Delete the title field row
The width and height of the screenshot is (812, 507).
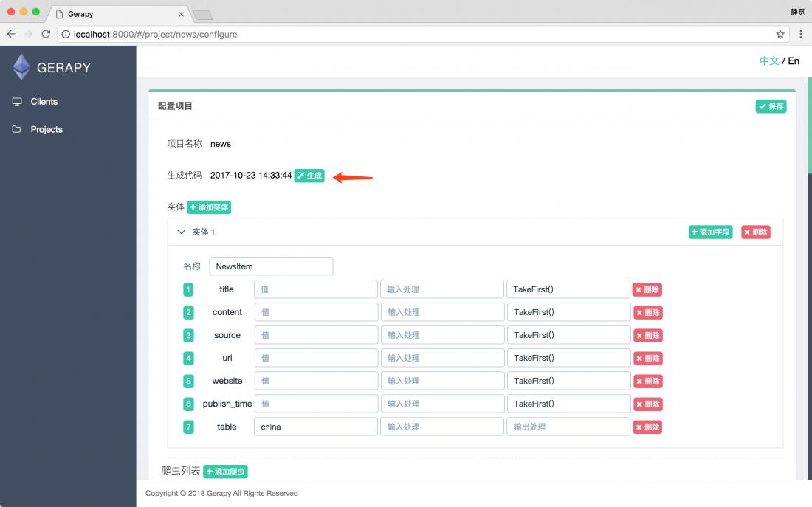647,289
